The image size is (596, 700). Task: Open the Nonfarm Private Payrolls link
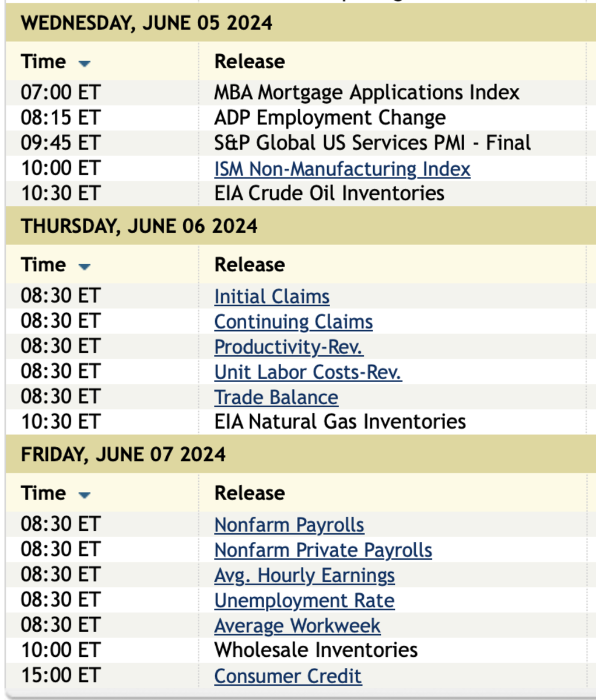[x=323, y=550]
